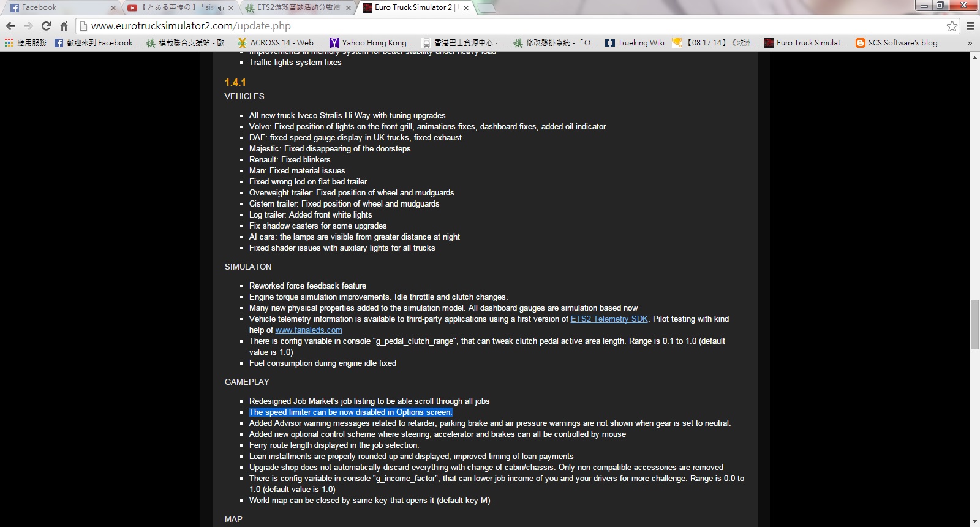Reload the current page
The height and width of the screenshot is (527, 980).
click(x=46, y=26)
